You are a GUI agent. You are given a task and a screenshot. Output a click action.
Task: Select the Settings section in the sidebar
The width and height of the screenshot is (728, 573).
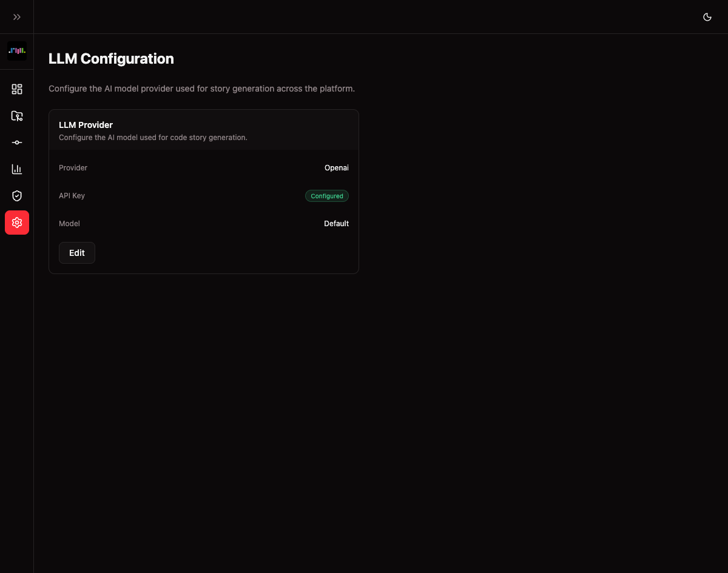click(16, 222)
